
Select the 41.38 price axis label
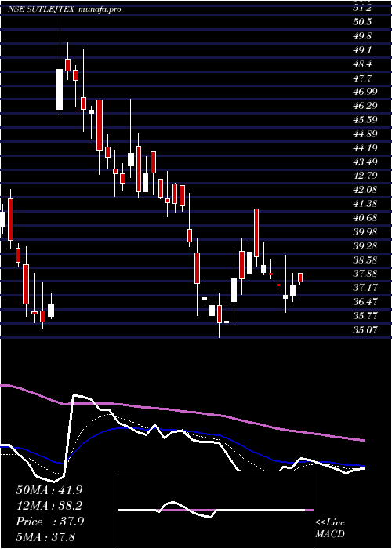[365, 204]
